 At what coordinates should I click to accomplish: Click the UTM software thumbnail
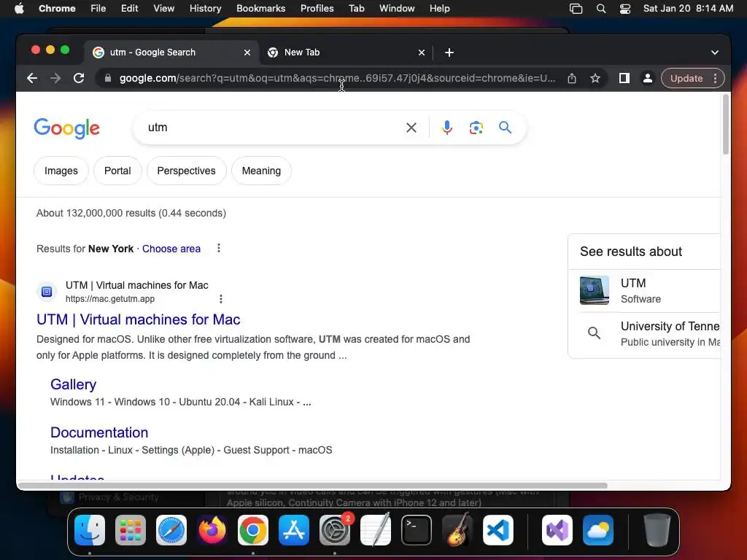(594, 290)
